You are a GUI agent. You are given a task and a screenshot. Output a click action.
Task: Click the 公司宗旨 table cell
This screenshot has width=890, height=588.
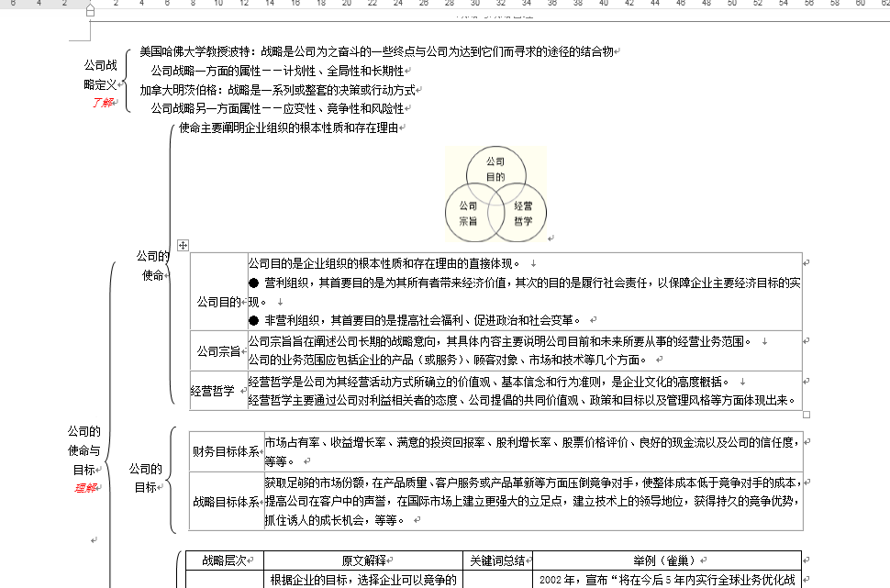coord(219,351)
